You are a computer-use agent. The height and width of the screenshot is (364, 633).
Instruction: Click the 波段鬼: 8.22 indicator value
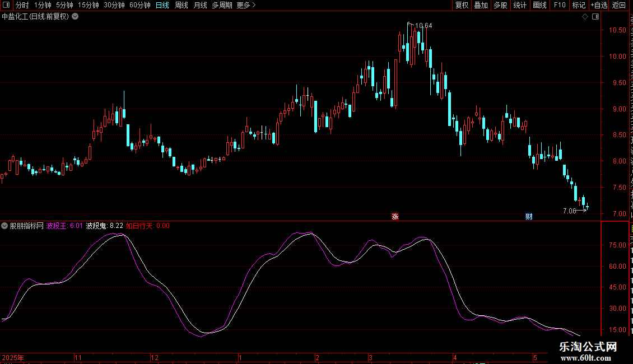coord(105,226)
